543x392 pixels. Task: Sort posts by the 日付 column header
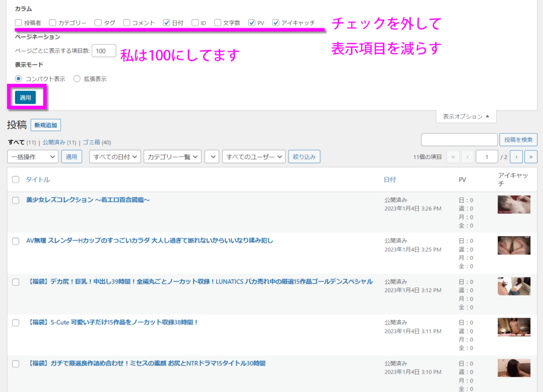(x=390, y=180)
